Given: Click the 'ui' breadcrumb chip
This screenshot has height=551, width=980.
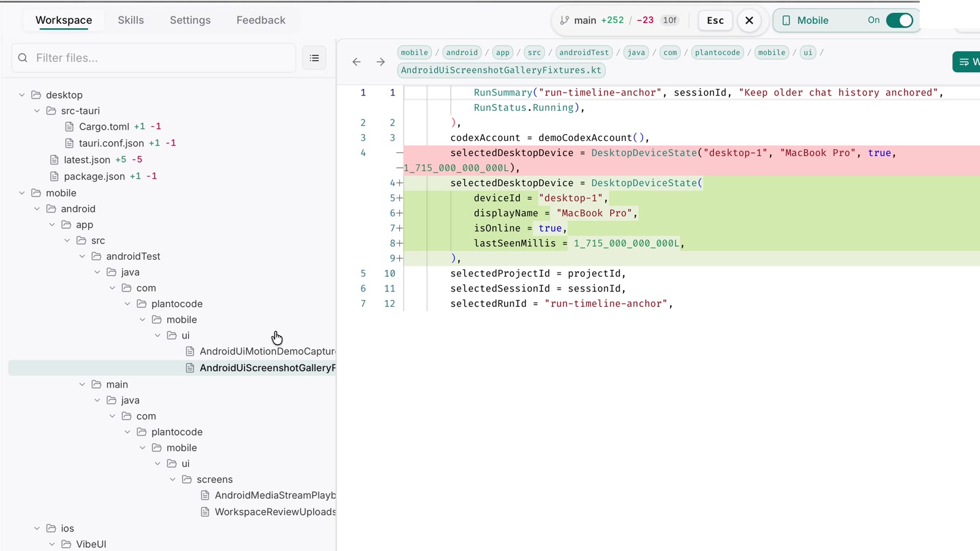Looking at the screenshot, I should (808, 53).
